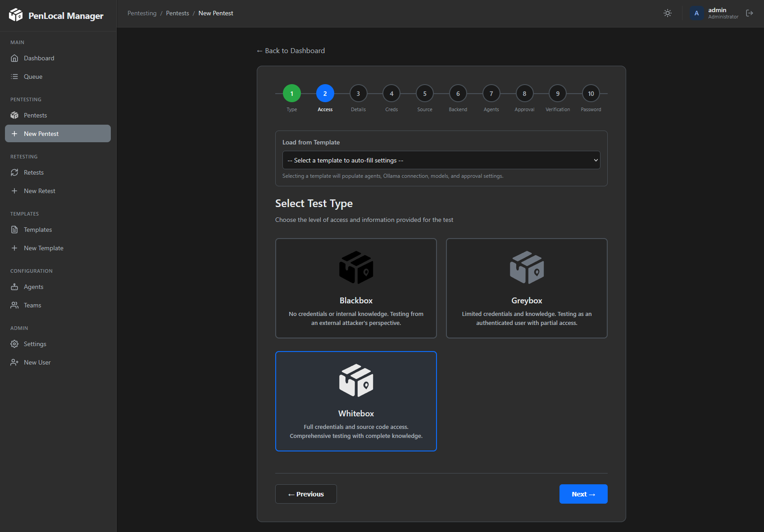Viewport: 764px width, 532px height.
Task: Click the logout icon in the header
Action: coord(750,13)
